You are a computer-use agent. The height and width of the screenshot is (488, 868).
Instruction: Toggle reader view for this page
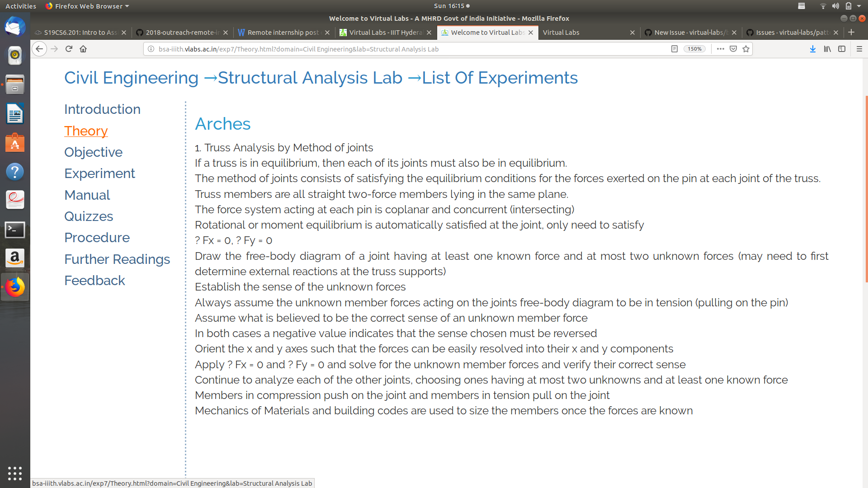675,49
